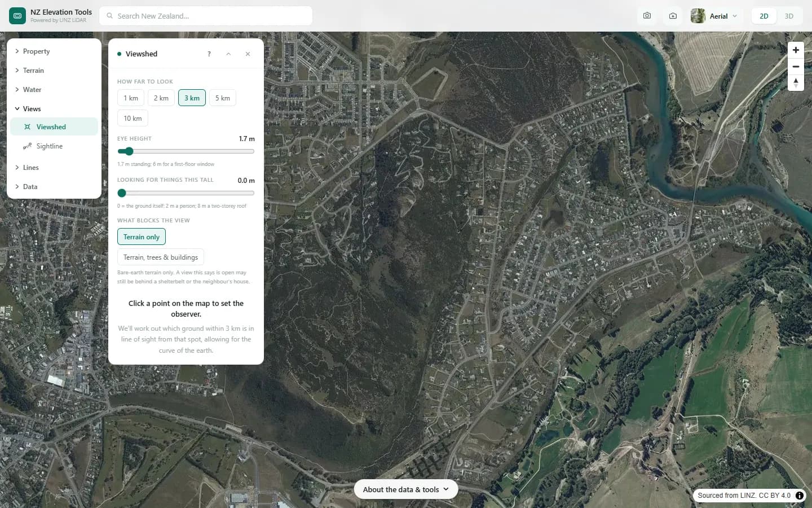The height and width of the screenshot is (508, 812).
Task: Click the NZ Elevation Tools logo icon
Action: coord(17,16)
